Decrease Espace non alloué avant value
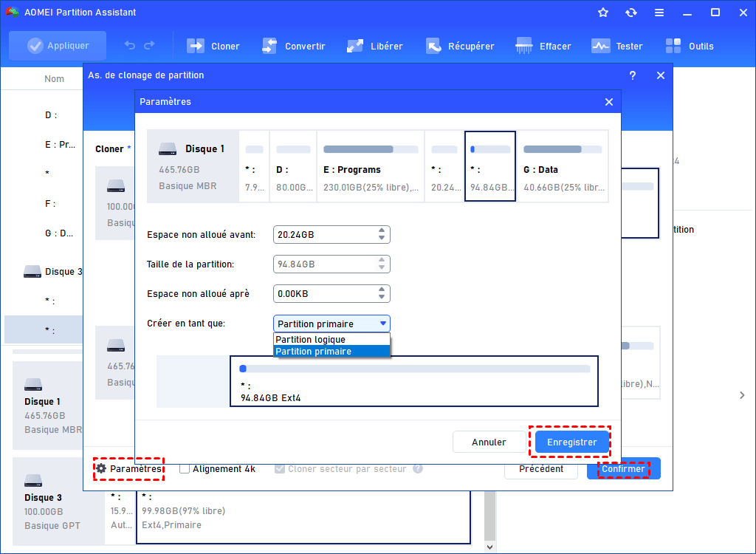Image resolution: width=756 pixels, height=554 pixels. coord(382,239)
